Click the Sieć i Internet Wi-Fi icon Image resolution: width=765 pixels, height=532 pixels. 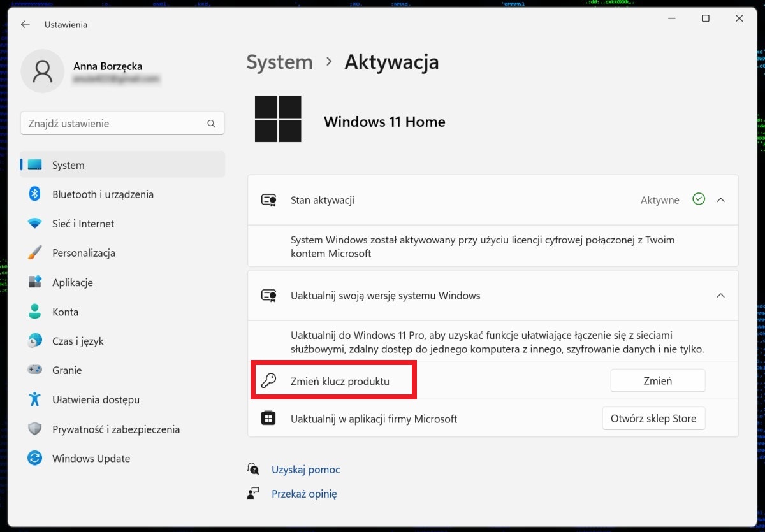pyautogui.click(x=34, y=224)
